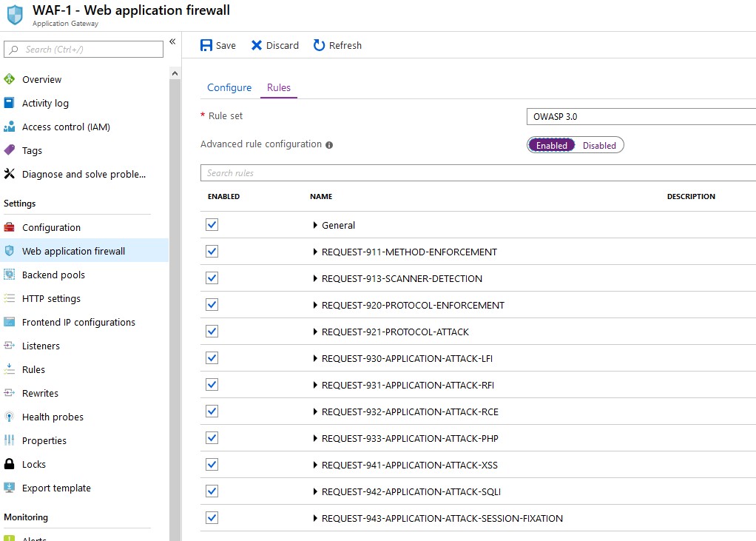Expand REQUEST-920-PROTOCOL-ENFORCEMENT rule group
The height and width of the screenshot is (541, 756).
(315, 305)
